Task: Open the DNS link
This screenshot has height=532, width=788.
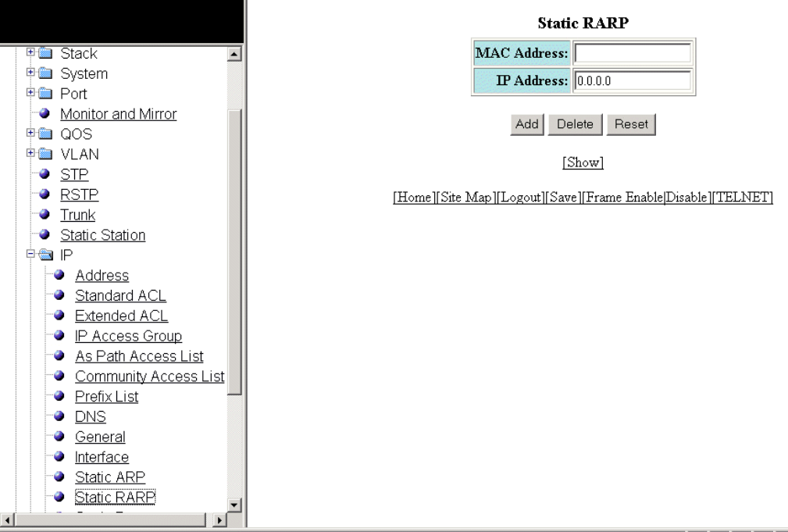Action: click(x=91, y=417)
